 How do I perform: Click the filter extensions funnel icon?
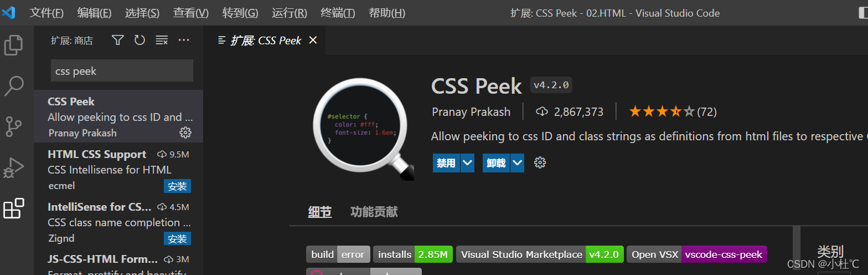point(118,40)
